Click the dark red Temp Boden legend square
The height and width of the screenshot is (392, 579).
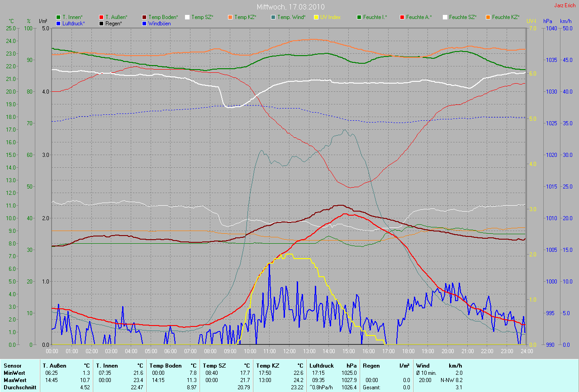pyautogui.click(x=144, y=17)
